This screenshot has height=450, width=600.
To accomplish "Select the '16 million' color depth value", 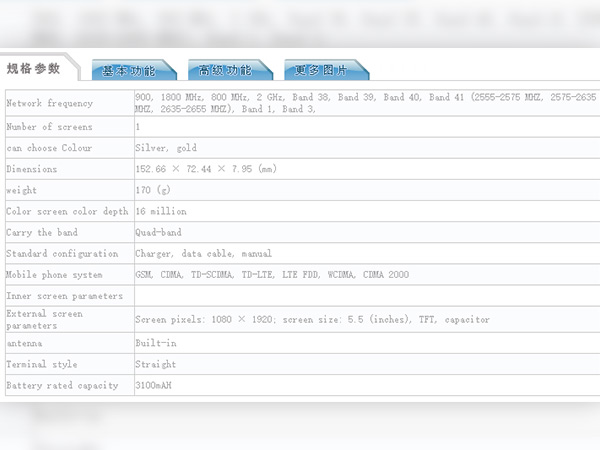I will click(x=161, y=211).
